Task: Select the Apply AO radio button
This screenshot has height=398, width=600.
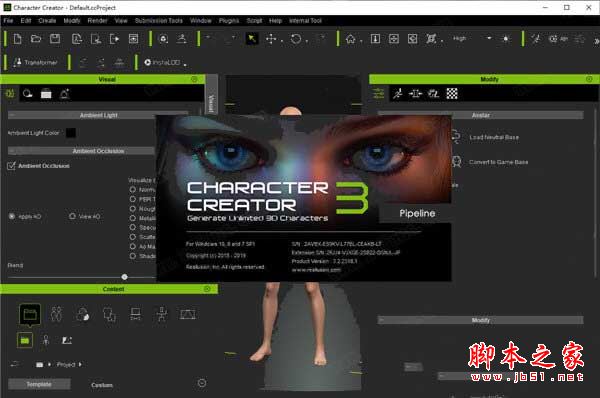Action: [12, 216]
